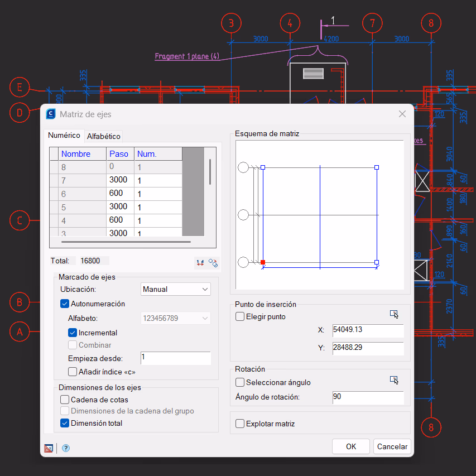The width and height of the screenshot is (476, 476).
Task: Click the Num. cell in row 7
Action: click(x=158, y=180)
